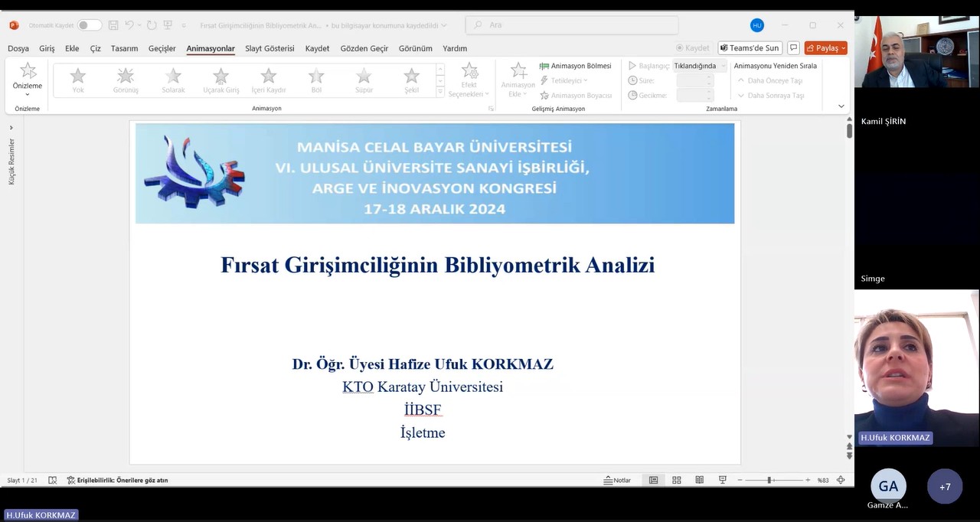Click Erişilebilirlik: Önerilere göz atın
The image size is (980, 522).
[x=117, y=480]
